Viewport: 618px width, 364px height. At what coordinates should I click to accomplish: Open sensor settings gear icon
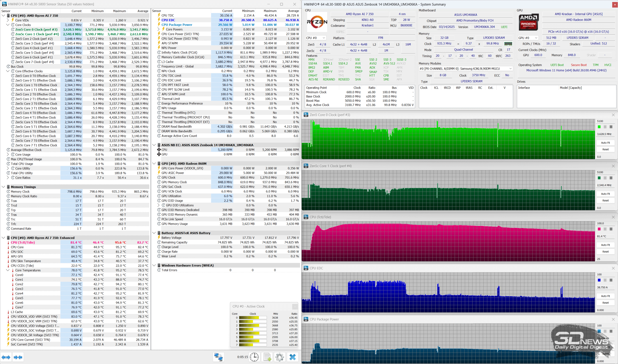(280, 357)
